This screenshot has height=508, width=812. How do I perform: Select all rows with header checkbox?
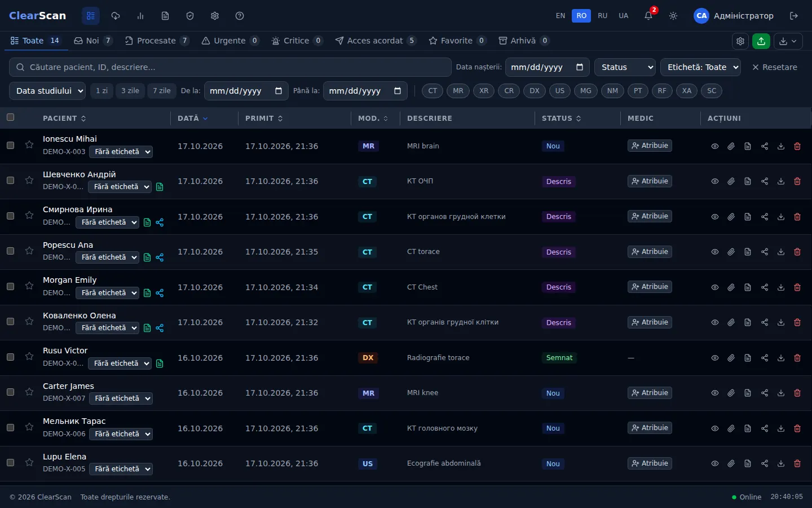coord(10,117)
